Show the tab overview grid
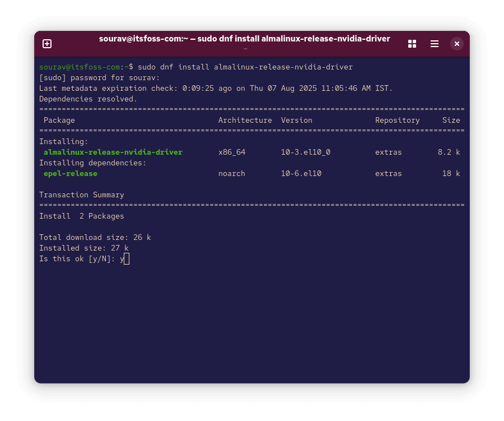The height and width of the screenshot is (421, 504). click(412, 44)
